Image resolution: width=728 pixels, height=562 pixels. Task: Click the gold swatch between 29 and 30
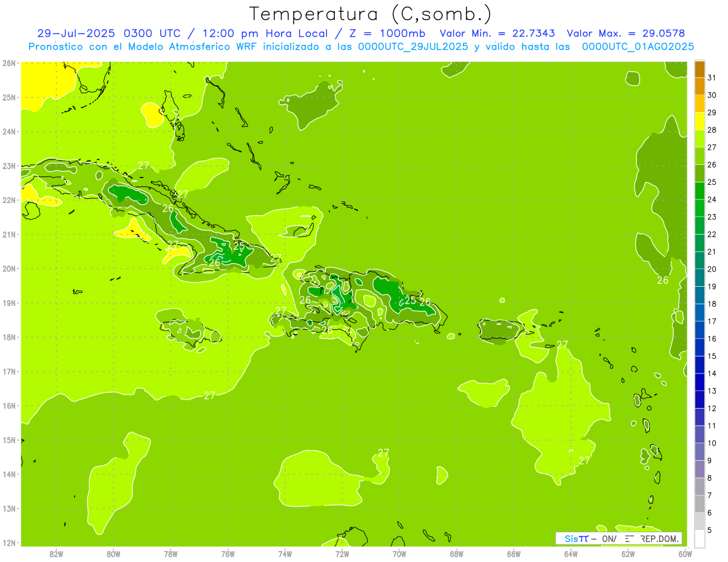[699, 104]
